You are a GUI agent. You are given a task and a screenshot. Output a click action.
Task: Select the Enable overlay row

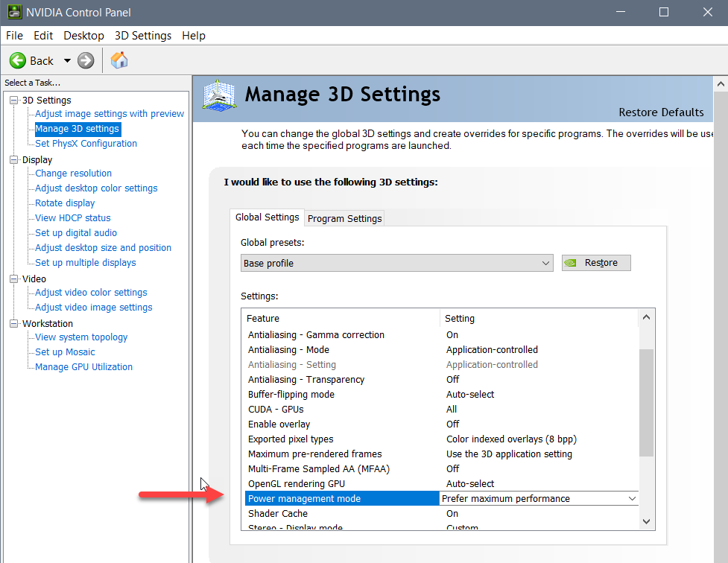(442, 424)
